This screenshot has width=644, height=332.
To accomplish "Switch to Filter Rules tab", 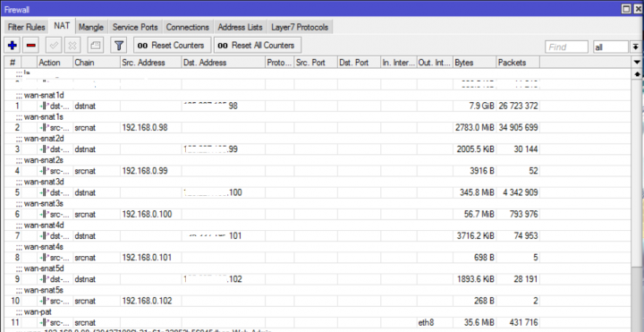I will coord(26,27).
